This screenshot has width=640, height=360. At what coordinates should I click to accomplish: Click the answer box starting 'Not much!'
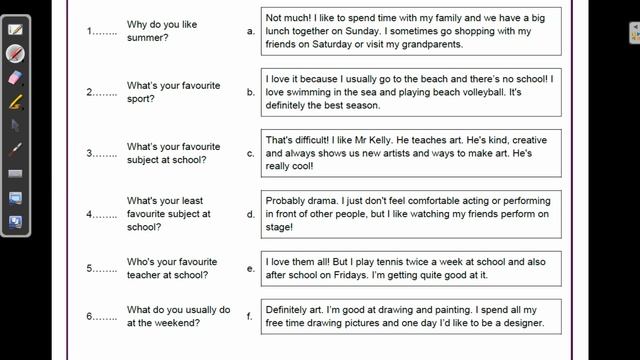tap(411, 31)
